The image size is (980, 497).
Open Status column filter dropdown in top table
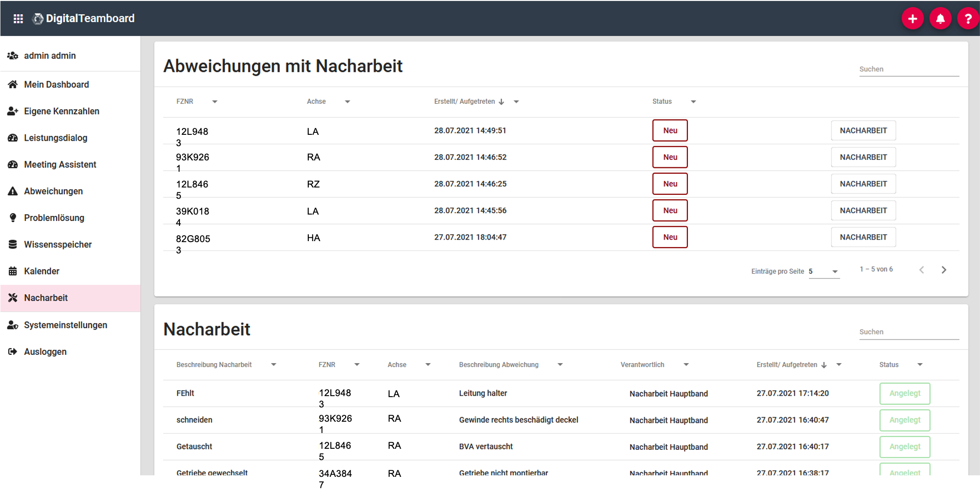point(693,102)
